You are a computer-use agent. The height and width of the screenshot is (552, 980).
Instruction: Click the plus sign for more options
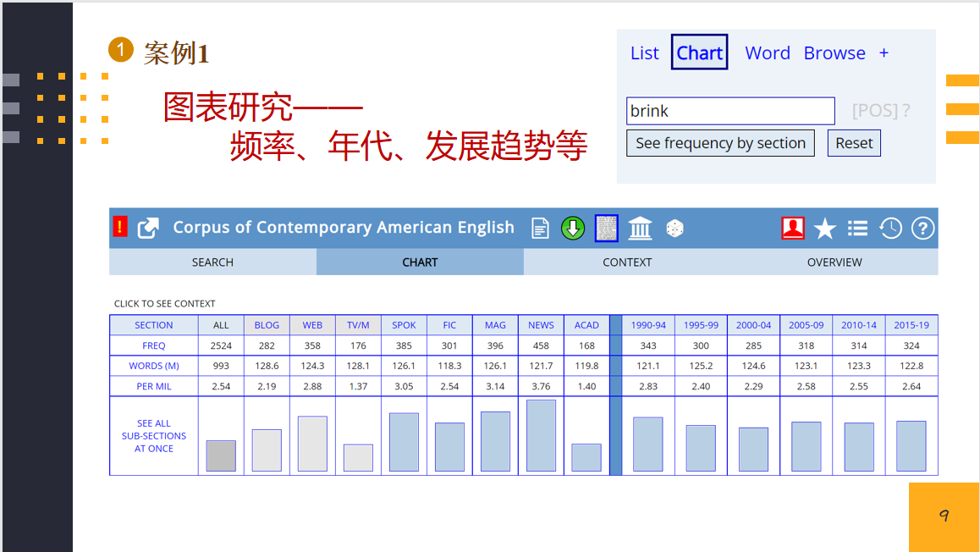pos(884,53)
